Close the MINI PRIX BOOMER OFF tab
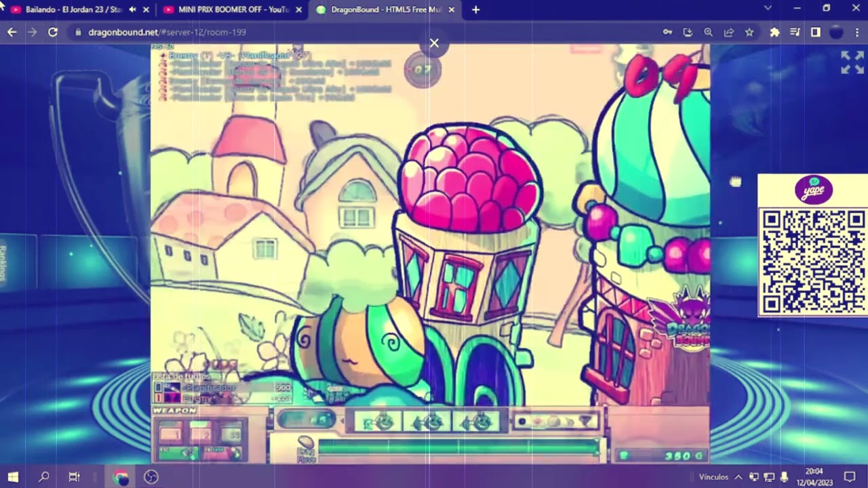 point(299,9)
